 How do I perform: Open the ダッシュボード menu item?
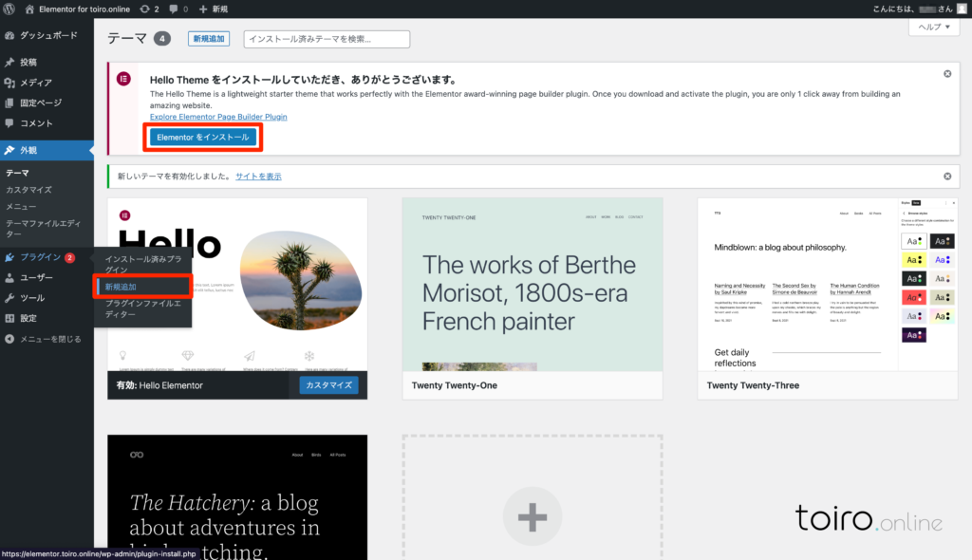[x=48, y=36]
